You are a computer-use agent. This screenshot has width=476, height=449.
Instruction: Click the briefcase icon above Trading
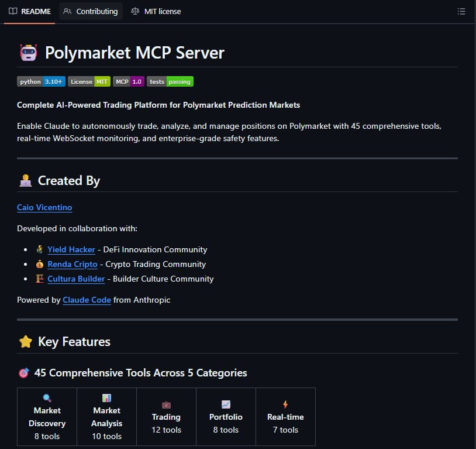click(166, 405)
